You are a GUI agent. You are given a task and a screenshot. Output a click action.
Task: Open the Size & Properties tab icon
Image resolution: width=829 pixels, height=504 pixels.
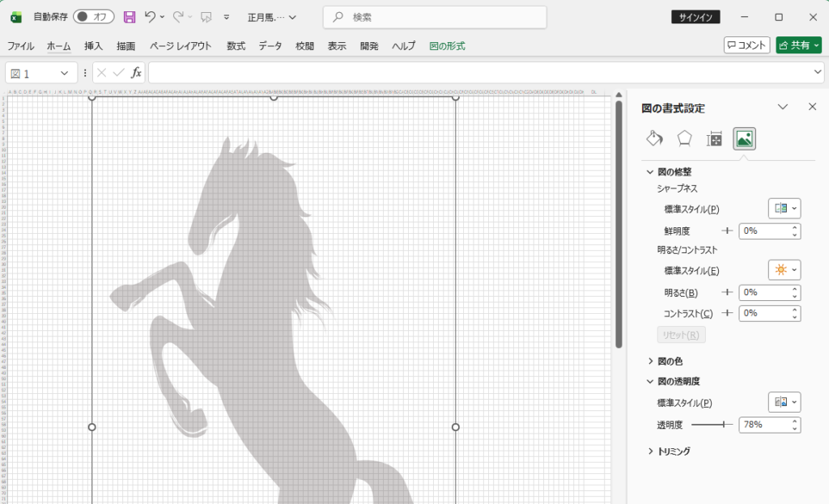pos(714,139)
